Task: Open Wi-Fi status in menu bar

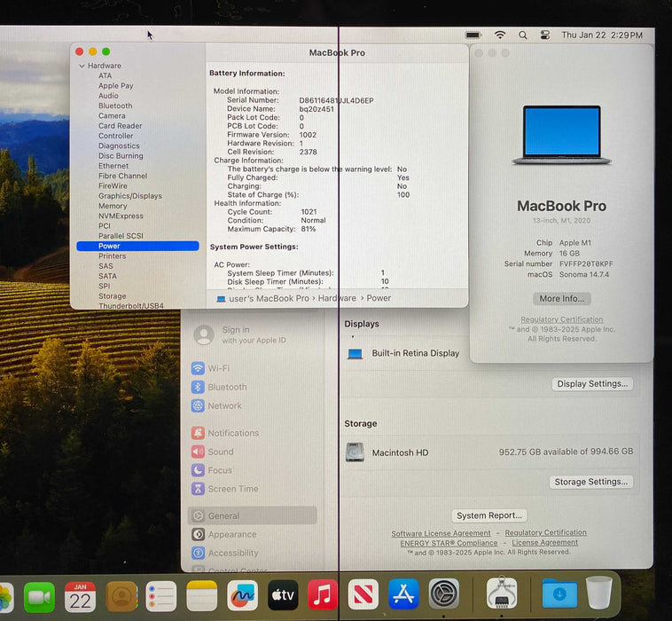Action: click(500, 35)
